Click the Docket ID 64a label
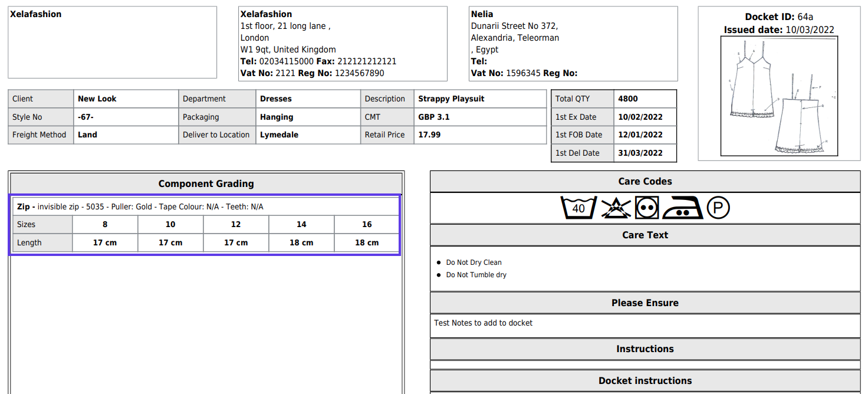868x394 pixels. click(778, 17)
